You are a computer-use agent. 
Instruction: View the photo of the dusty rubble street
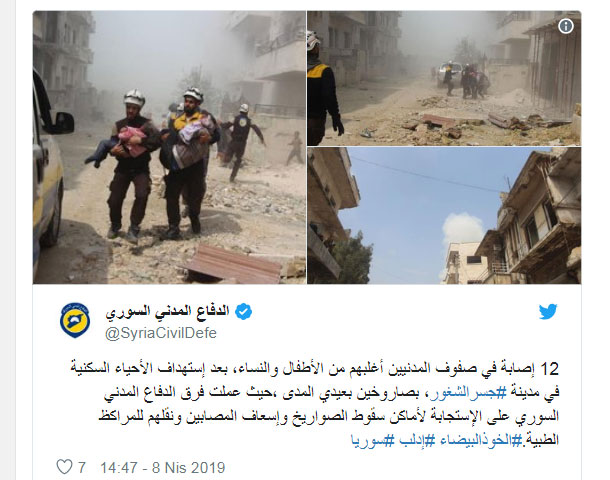click(444, 78)
